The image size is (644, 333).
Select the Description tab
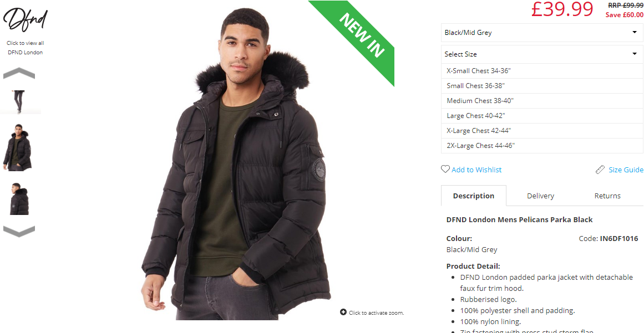474,196
